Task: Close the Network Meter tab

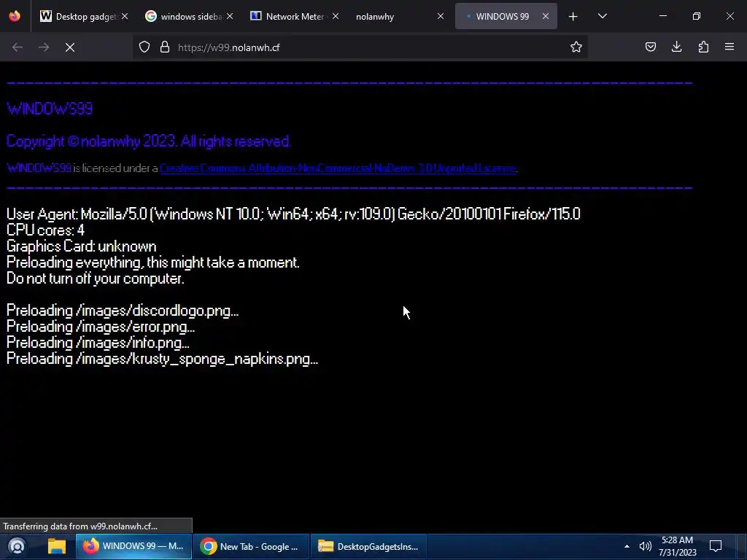Action: (x=336, y=16)
